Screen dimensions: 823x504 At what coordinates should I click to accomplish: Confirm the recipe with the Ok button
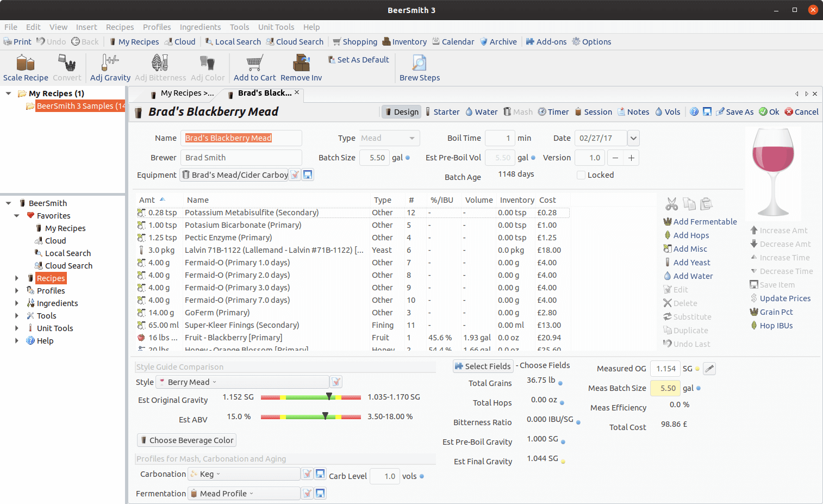click(769, 111)
